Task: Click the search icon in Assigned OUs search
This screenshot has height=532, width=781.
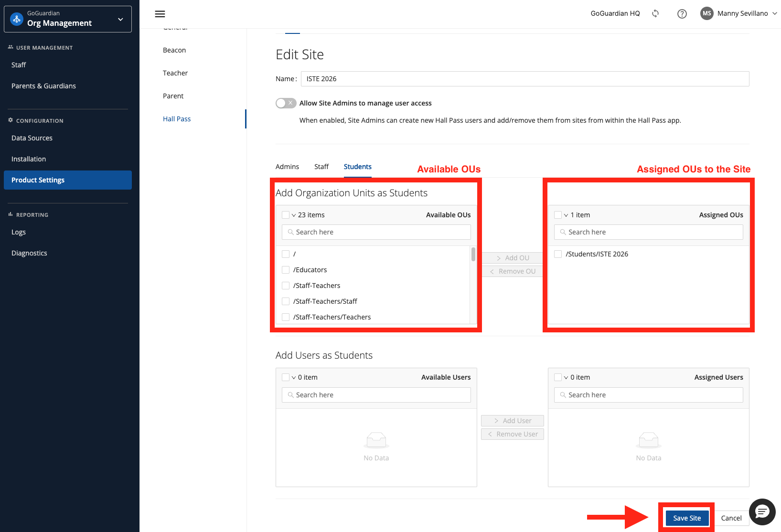Action: [563, 232]
